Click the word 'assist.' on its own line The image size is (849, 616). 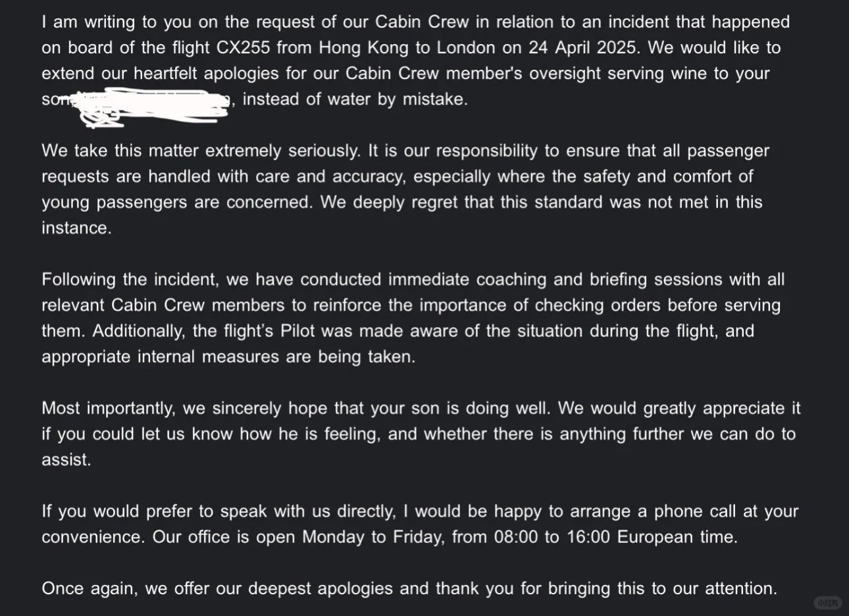click(66, 459)
